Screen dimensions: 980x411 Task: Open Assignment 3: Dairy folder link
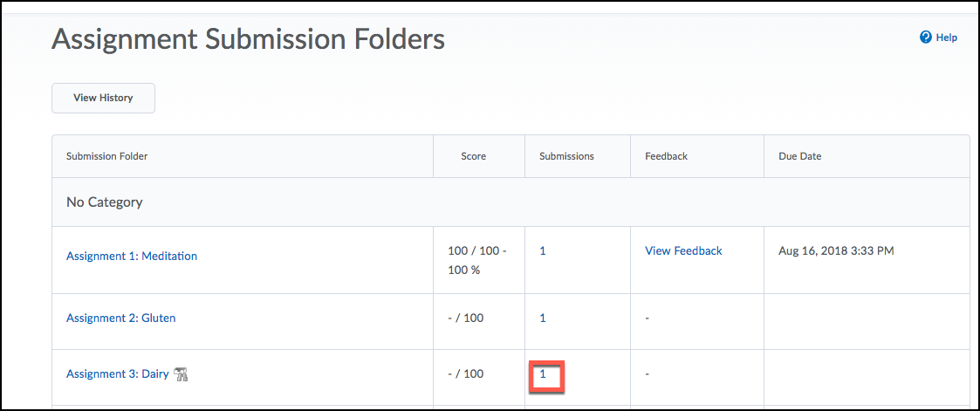tap(118, 374)
